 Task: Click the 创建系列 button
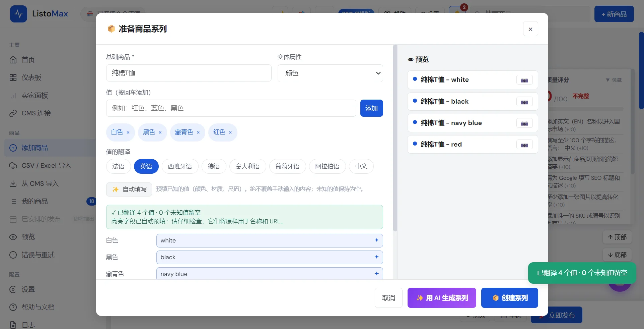click(510, 298)
